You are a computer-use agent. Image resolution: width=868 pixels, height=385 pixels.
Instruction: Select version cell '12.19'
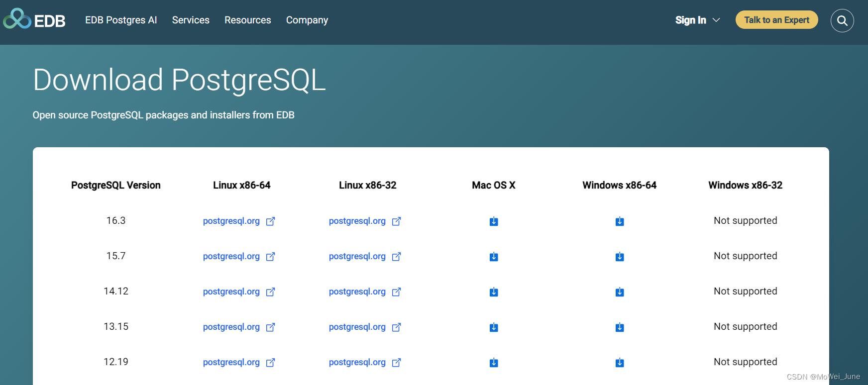(116, 362)
